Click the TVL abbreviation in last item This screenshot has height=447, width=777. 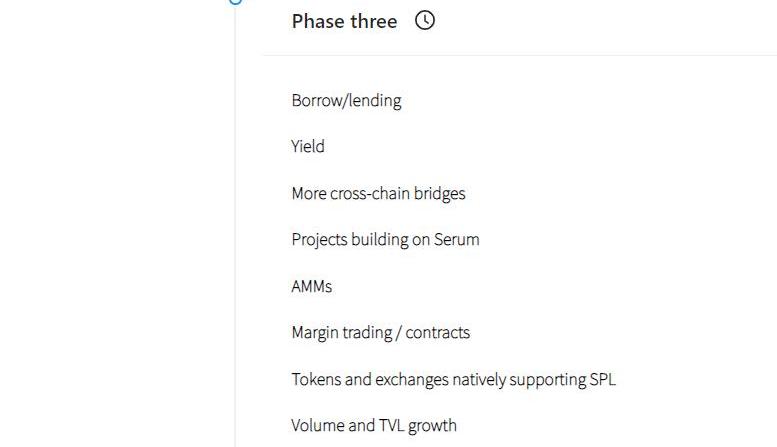click(x=392, y=426)
